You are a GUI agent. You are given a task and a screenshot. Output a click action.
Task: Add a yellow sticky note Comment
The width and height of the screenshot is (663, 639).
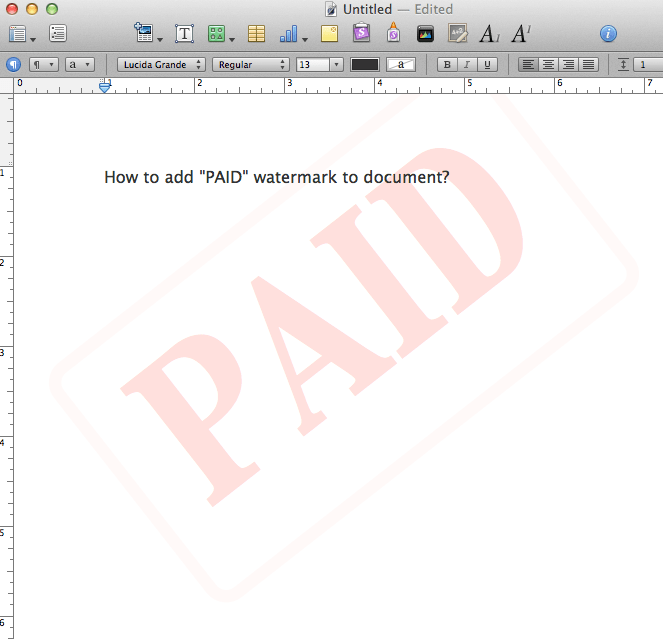point(329,34)
